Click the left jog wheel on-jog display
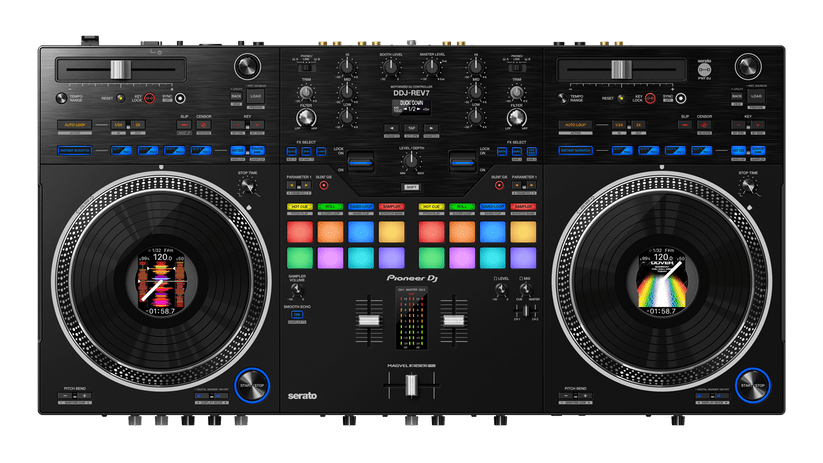Image resolution: width=823 pixels, height=463 pixels. (162, 281)
